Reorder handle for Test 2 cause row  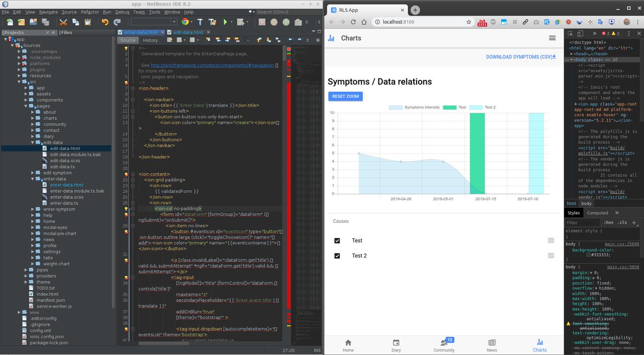pyautogui.click(x=551, y=256)
